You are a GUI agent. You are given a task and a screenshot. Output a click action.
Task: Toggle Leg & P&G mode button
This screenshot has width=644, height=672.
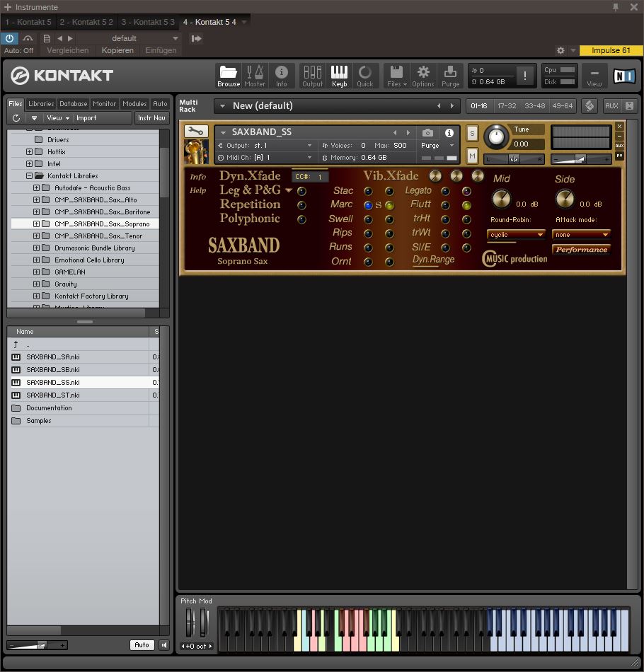301,191
